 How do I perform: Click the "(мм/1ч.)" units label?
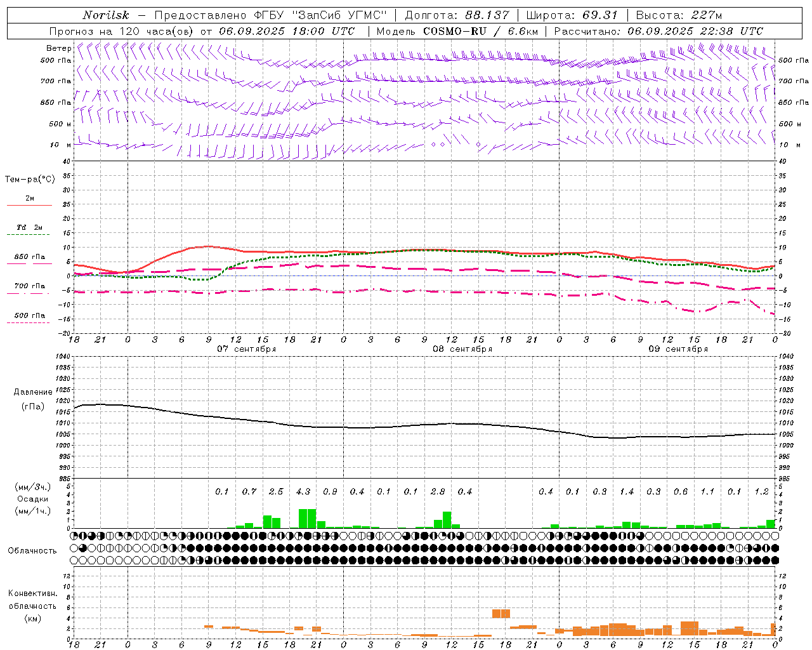(33, 511)
